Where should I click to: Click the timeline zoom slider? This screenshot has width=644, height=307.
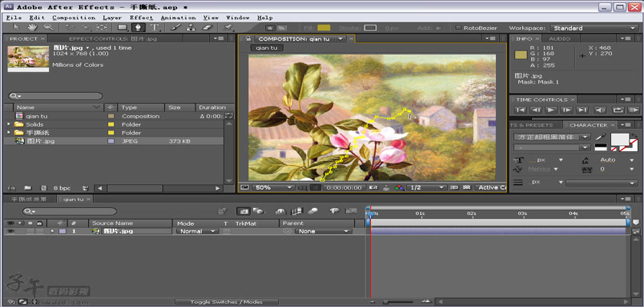(398, 302)
